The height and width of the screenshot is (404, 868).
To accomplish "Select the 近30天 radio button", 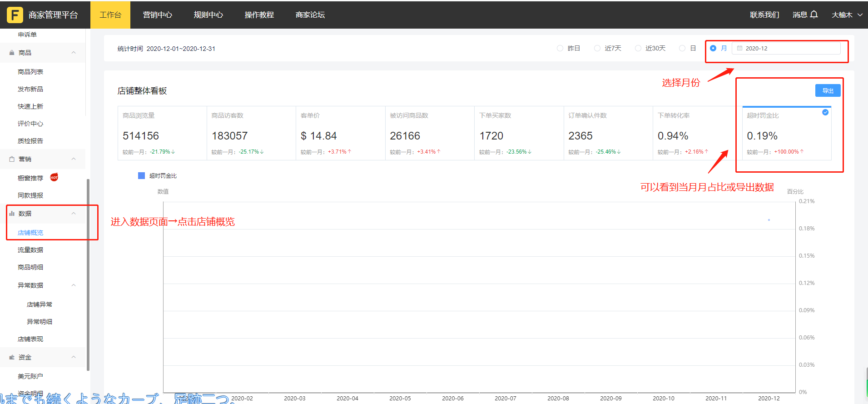I will pos(638,48).
